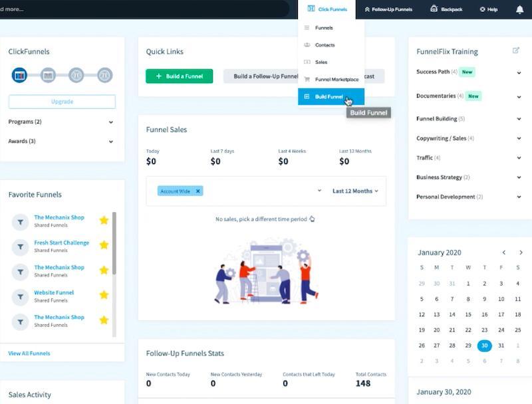Image resolution: width=532 pixels, height=404 pixels.
Task: Click the funnel filter icon beside Website Funnel
Action: point(20,296)
